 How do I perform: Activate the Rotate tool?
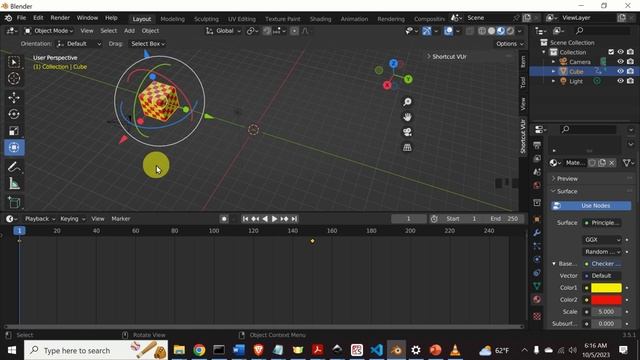(14, 114)
